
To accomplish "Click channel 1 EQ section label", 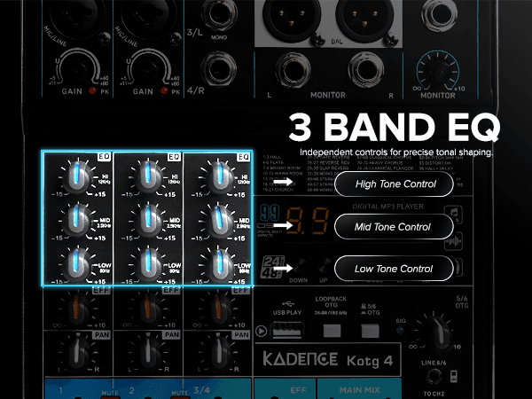I will coord(104,156).
